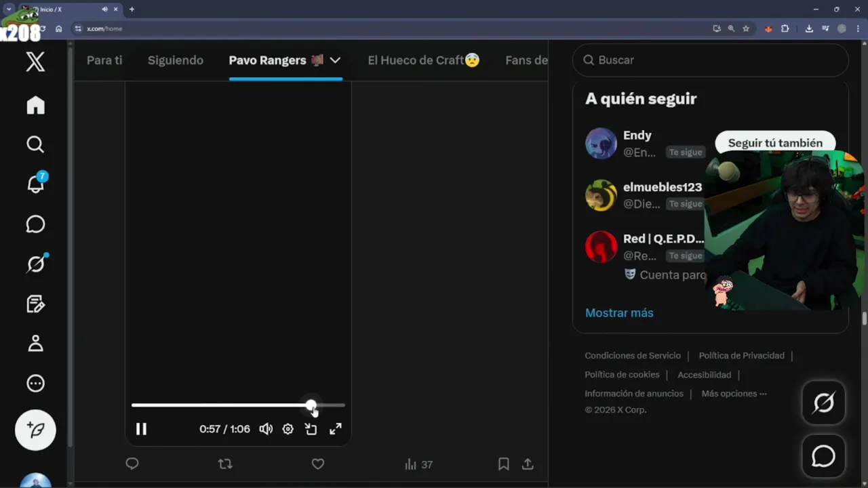Open the partially visible Fans de tab
The width and height of the screenshot is (868, 488).
526,60
